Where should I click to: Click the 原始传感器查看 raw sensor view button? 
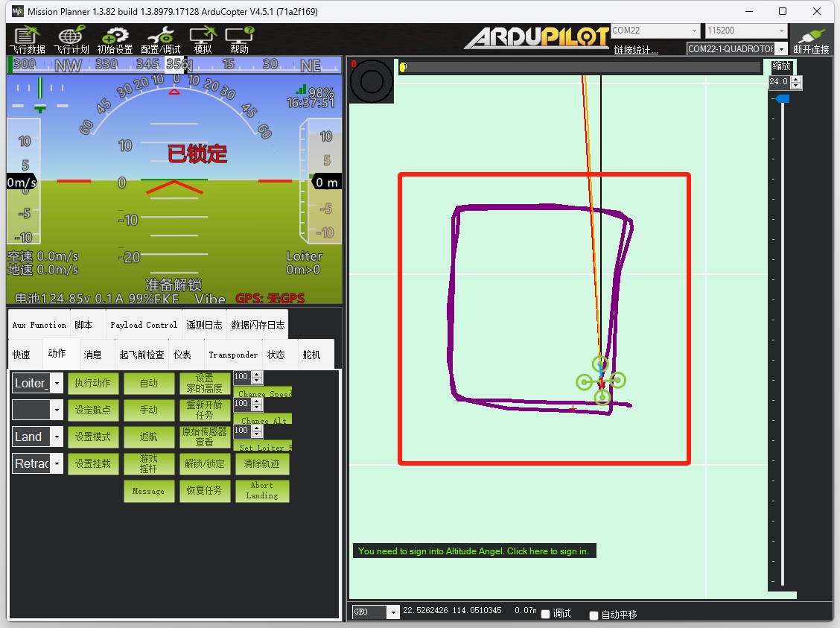tap(205, 437)
